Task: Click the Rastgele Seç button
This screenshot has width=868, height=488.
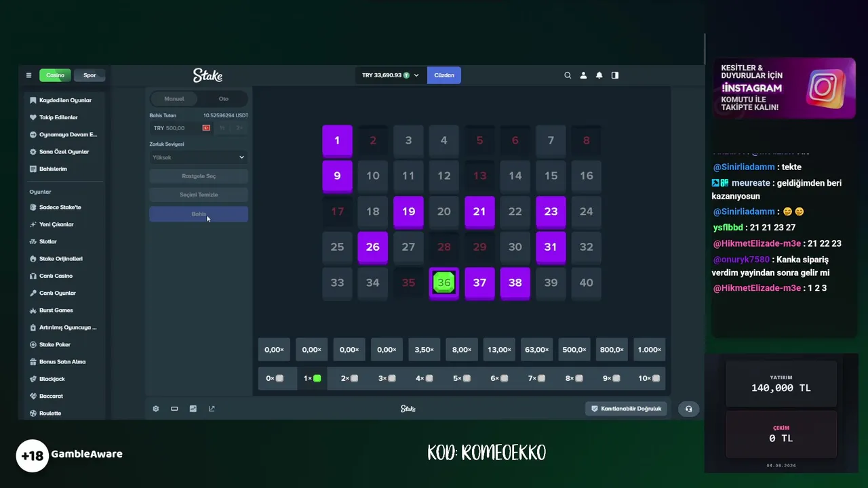Action: [199, 176]
